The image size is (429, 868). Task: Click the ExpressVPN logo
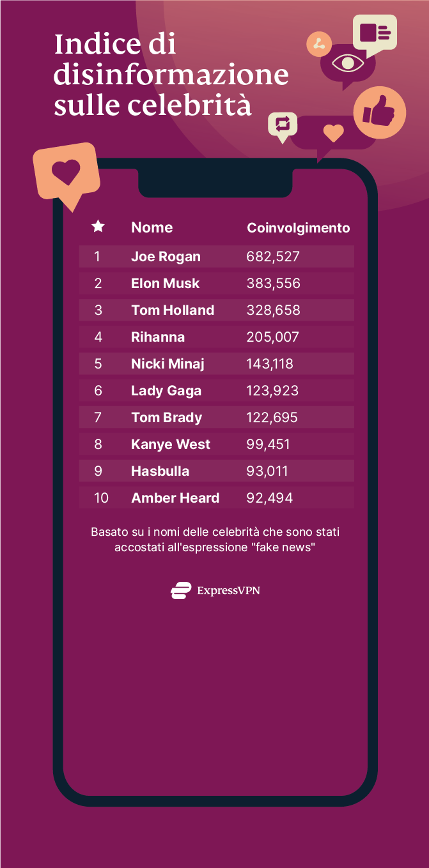pyautogui.click(x=215, y=590)
